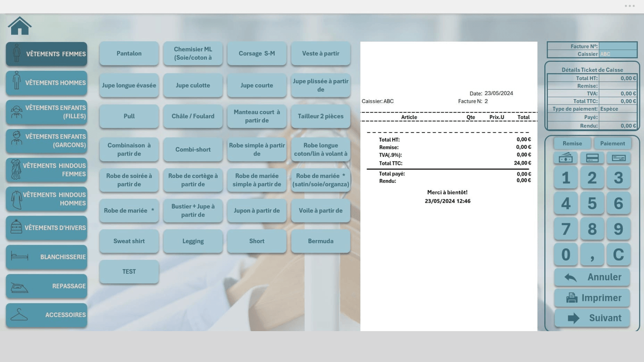Switch to Vêtements Enfants (Filles)
The height and width of the screenshot is (362, 644).
click(x=46, y=112)
